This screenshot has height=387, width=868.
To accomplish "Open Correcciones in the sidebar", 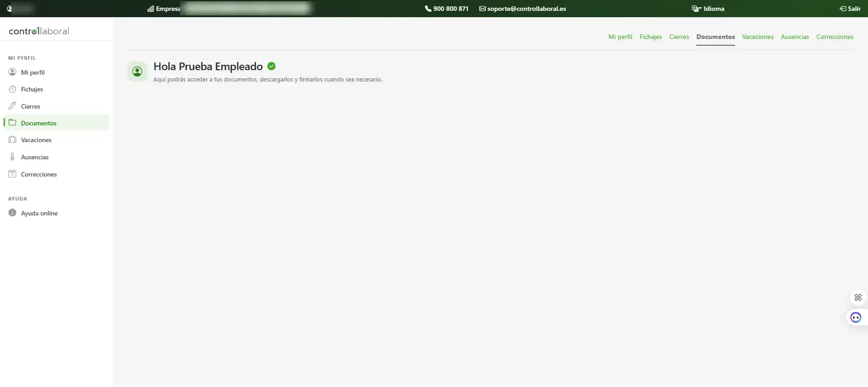I will tap(57, 174).
